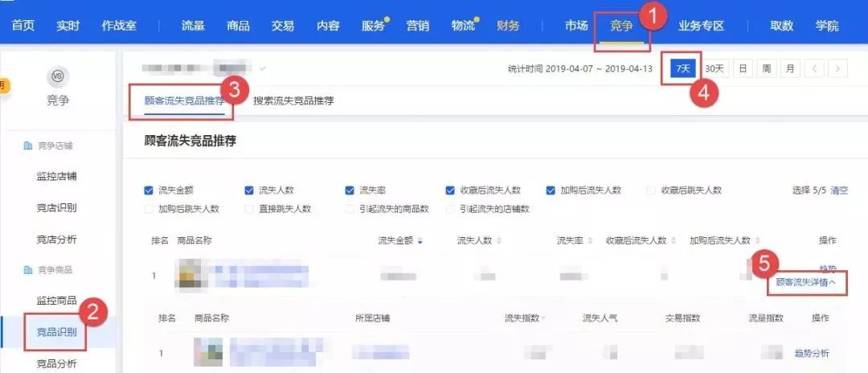This screenshot has height=373, width=868.
Task: Select the 30天 date range button
Action: 714,68
